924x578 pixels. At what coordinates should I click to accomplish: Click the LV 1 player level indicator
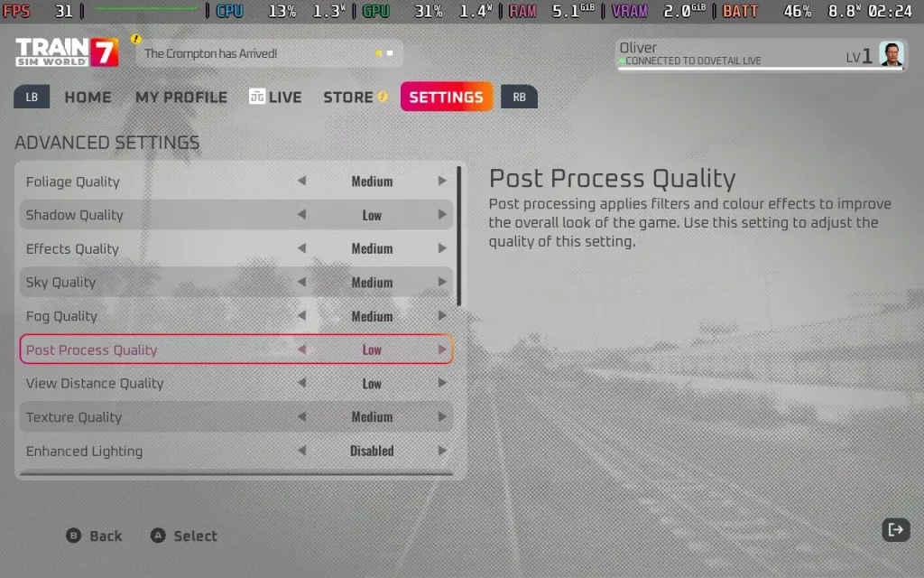coord(859,56)
